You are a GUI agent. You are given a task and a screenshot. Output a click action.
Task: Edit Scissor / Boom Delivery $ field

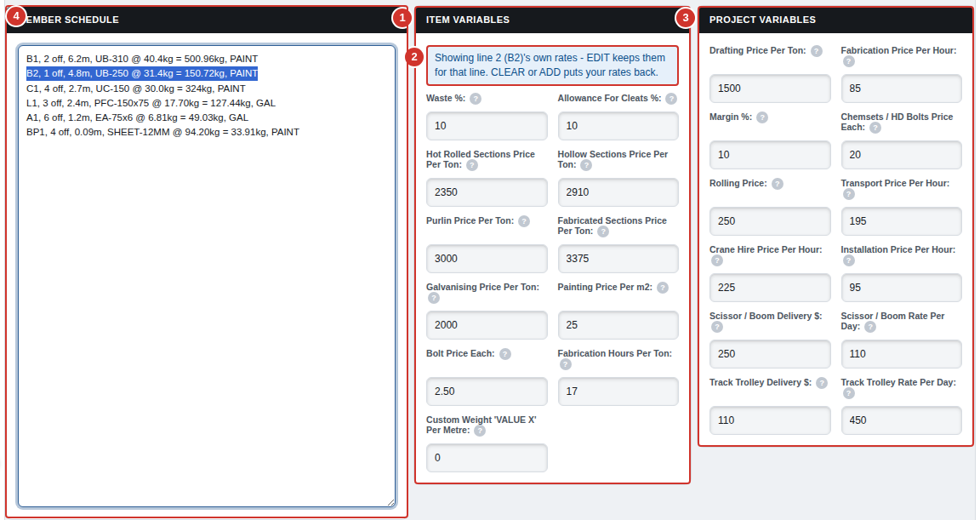[770, 354]
